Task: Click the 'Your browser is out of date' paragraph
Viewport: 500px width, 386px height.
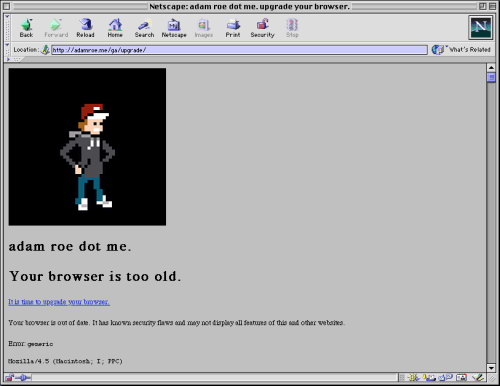Action: pyautogui.click(x=177, y=323)
